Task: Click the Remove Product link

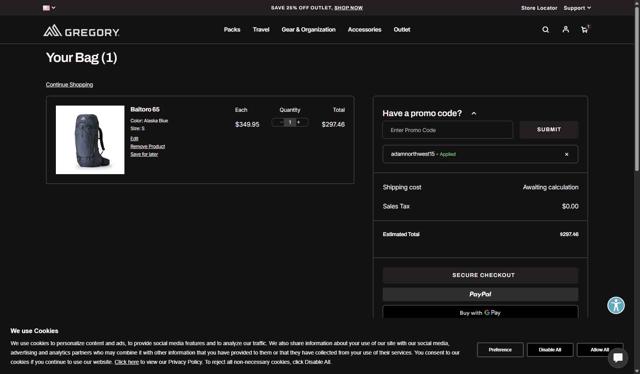Action: click(x=148, y=146)
